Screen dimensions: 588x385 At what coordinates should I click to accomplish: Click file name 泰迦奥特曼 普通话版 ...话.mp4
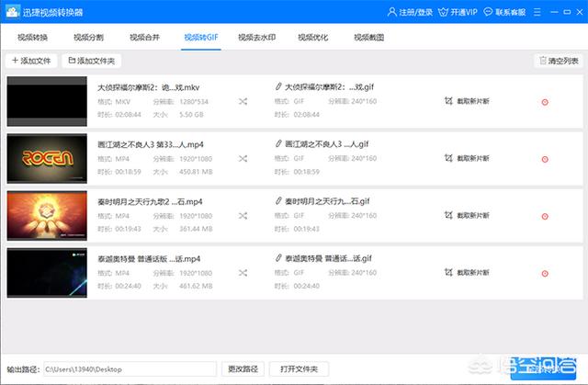[x=149, y=259]
